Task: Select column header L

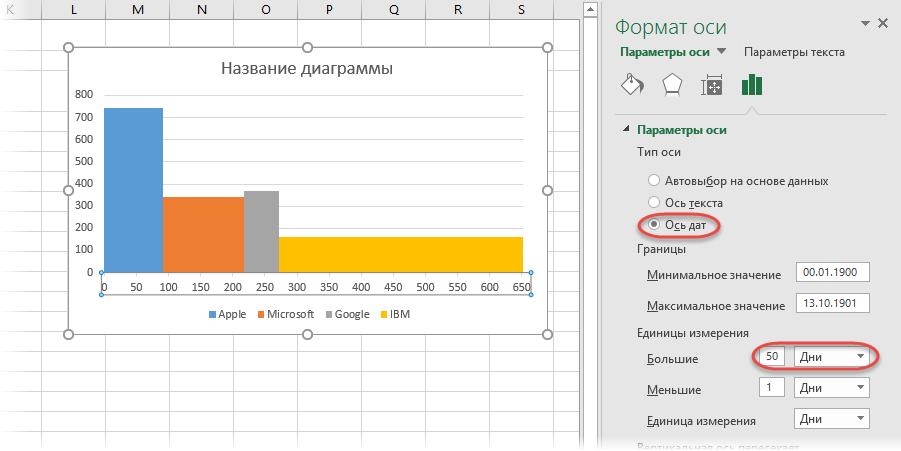Action: point(74,10)
